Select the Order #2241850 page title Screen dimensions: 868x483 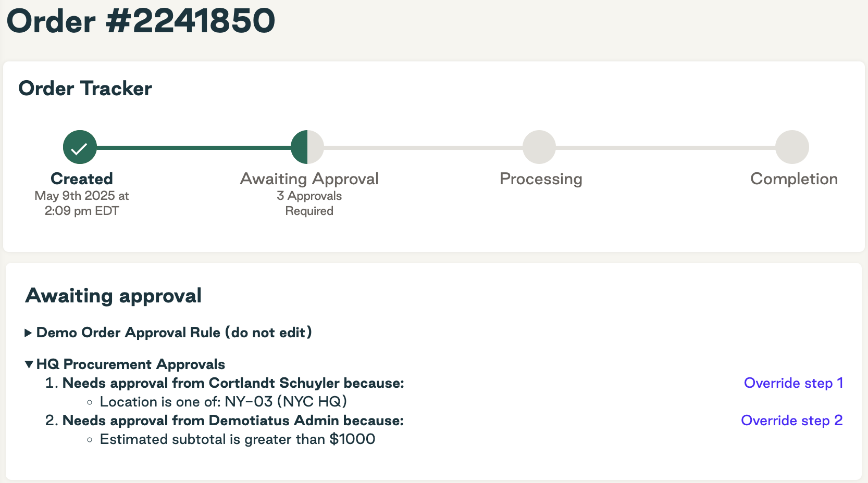(x=141, y=21)
